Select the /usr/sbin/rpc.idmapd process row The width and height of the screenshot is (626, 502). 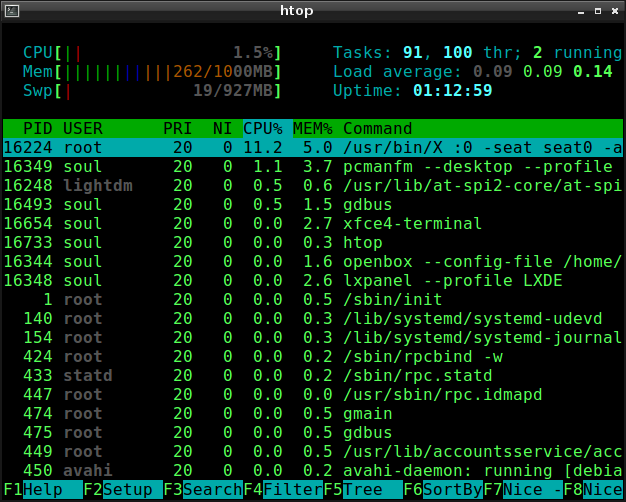point(313,395)
